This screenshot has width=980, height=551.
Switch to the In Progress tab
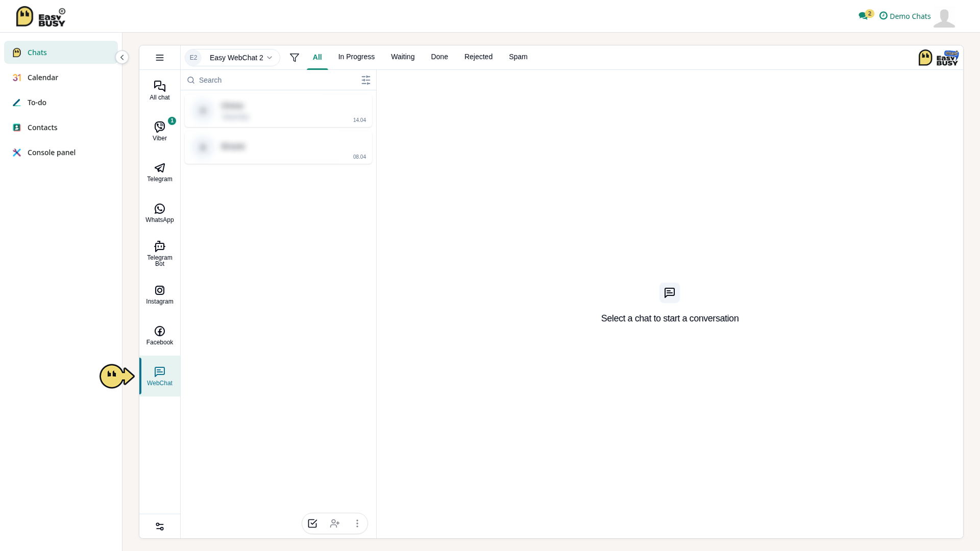356,57
